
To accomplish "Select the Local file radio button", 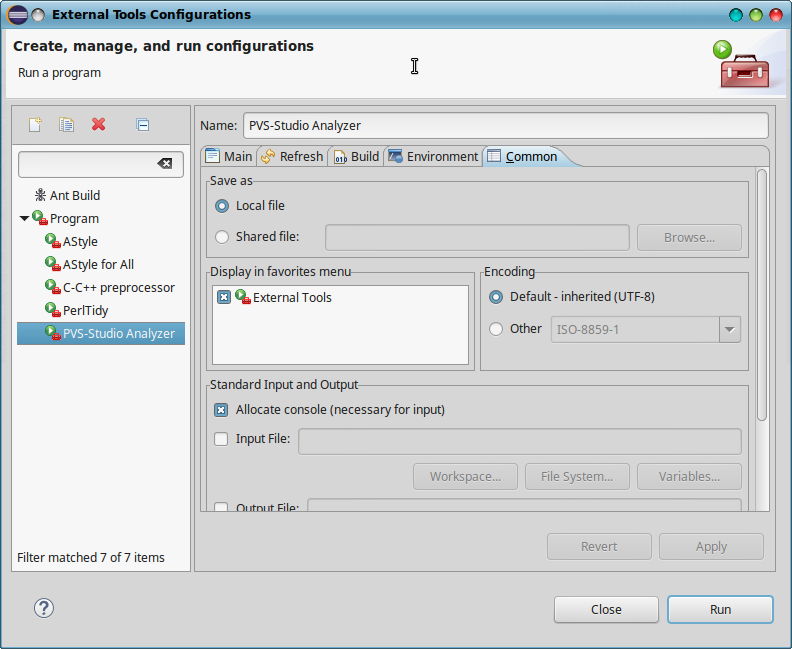I will [222, 206].
